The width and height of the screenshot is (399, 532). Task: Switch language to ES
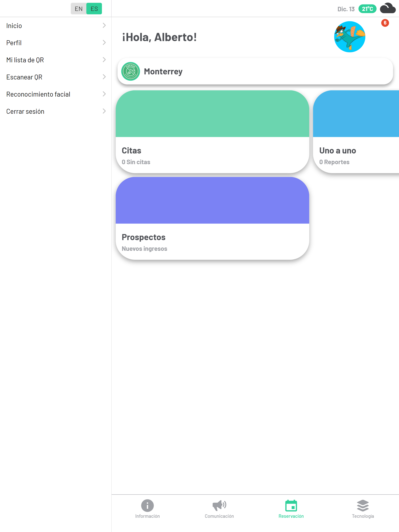(94, 9)
